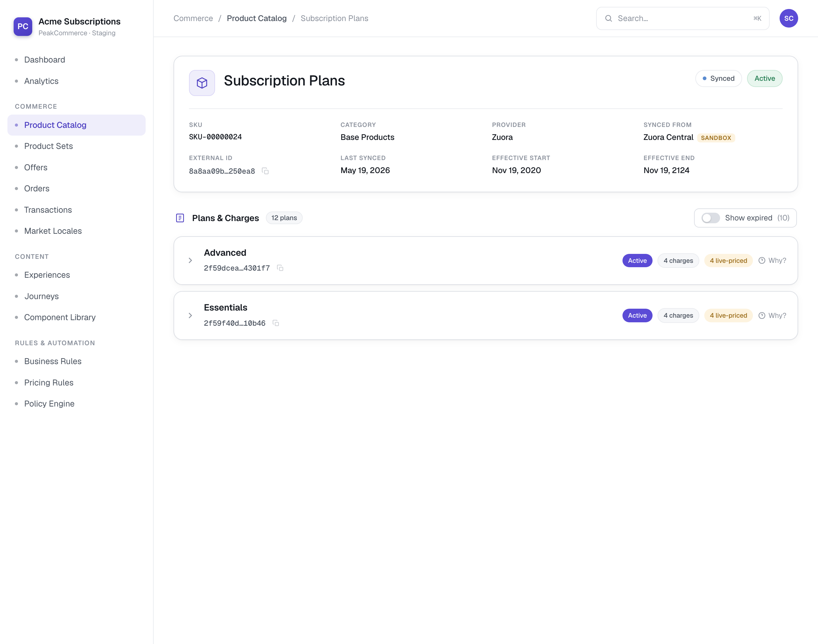Viewport: 818px width, 644px height.
Task: Click the 4 charges badge on Advanced
Action: point(678,260)
